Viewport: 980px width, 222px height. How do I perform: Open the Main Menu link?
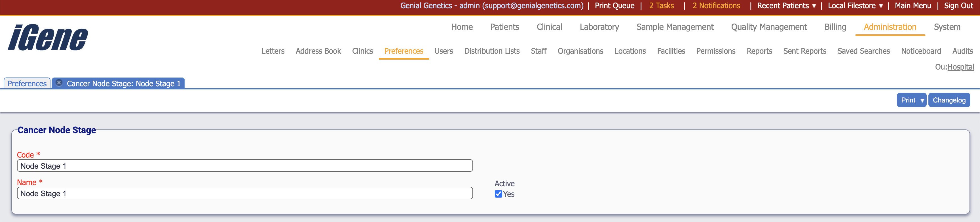tap(913, 6)
